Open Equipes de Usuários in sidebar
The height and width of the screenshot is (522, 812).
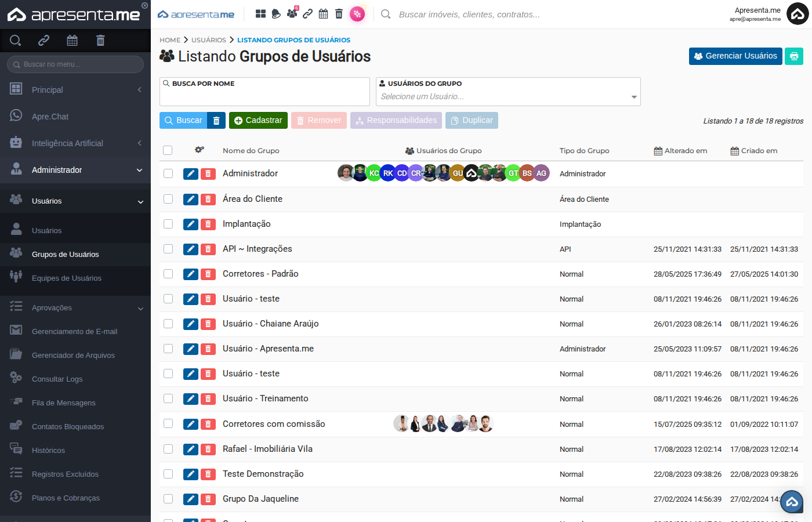[75, 278]
